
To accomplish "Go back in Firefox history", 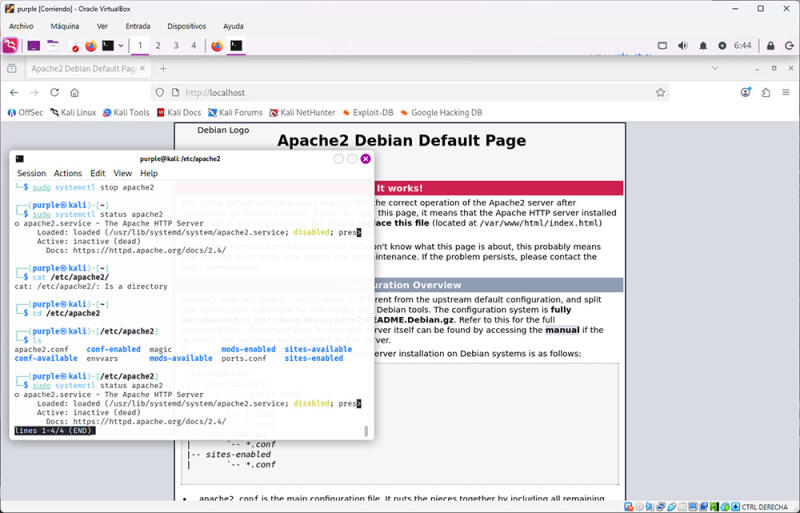I will 14,92.
